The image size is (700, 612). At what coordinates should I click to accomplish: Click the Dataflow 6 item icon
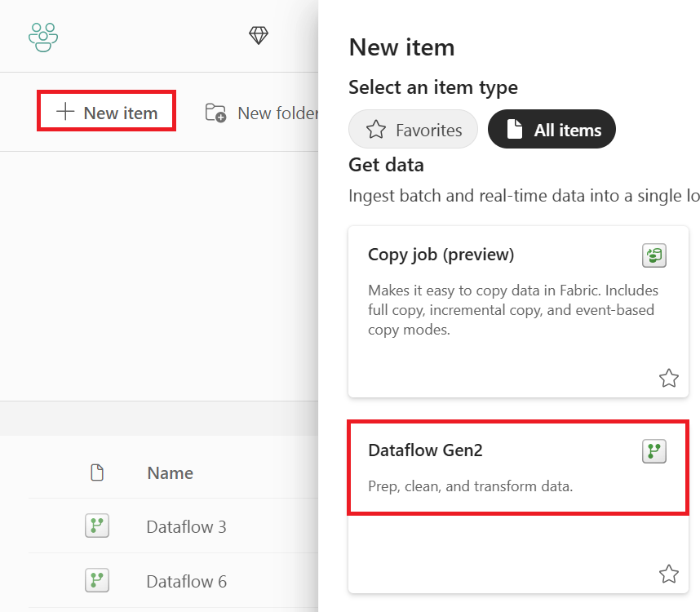click(x=97, y=581)
